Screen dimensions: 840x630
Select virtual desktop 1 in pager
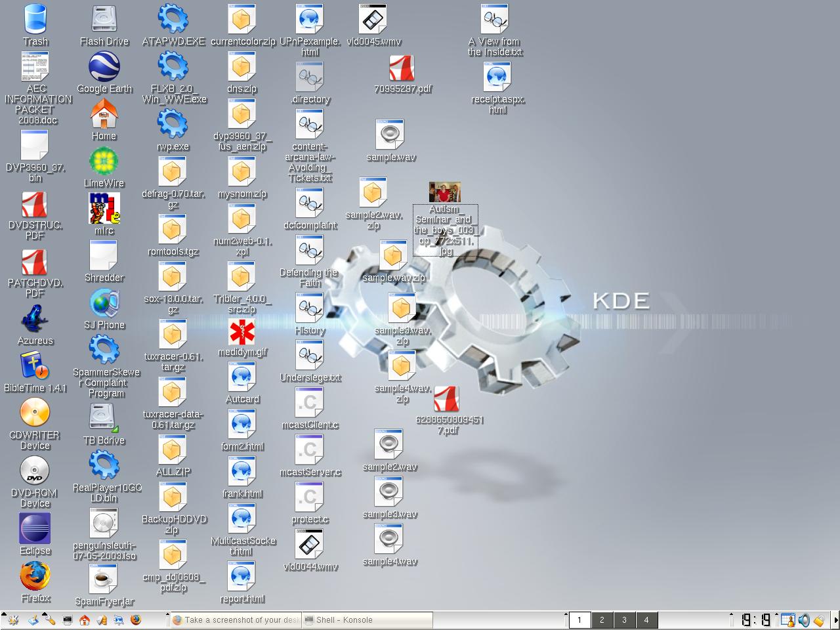click(579, 619)
